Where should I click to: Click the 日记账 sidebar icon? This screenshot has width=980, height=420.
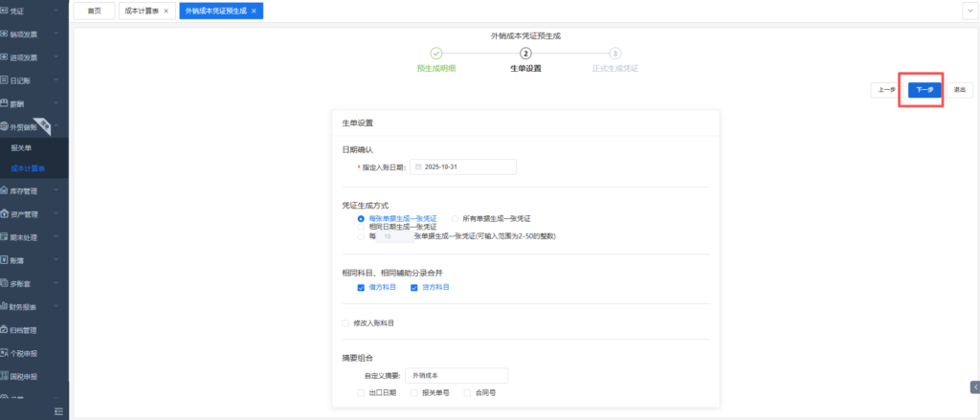click(5, 80)
